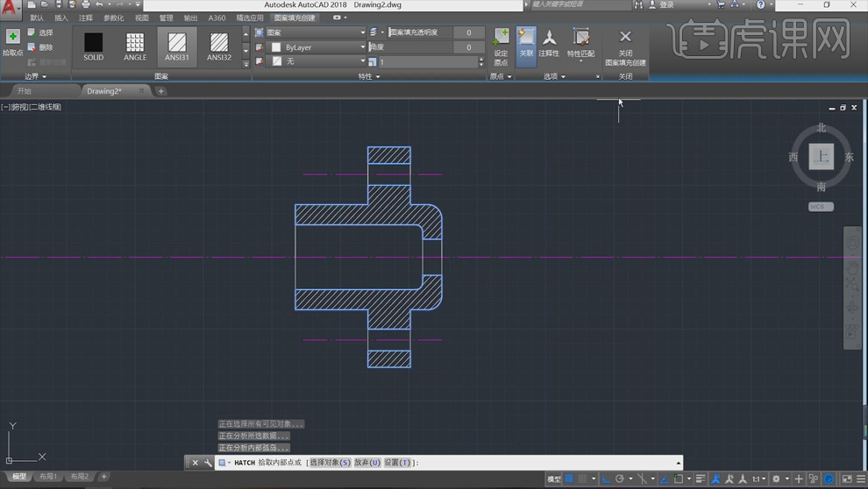Click the Pick Points (拾取点) hatch button
This screenshot has height=489, width=868.
(x=12, y=43)
